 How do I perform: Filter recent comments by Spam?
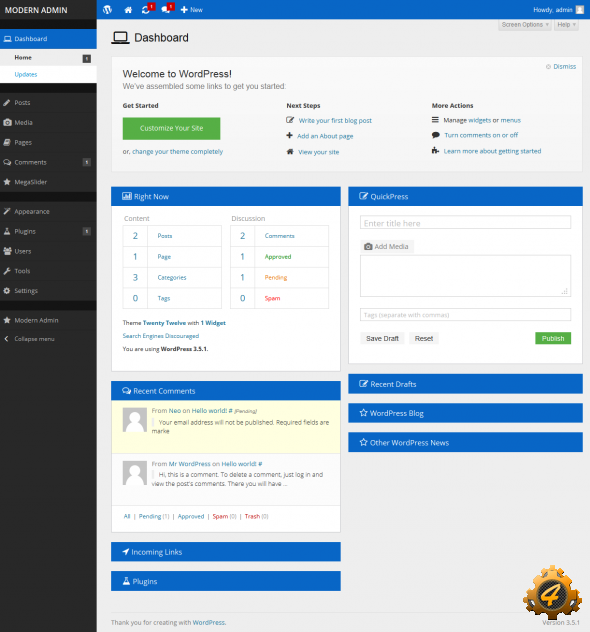[220, 516]
